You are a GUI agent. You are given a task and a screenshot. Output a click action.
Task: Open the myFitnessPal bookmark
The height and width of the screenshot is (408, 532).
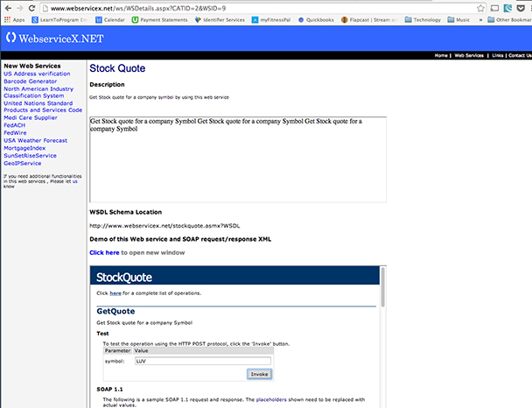pos(272,19)
